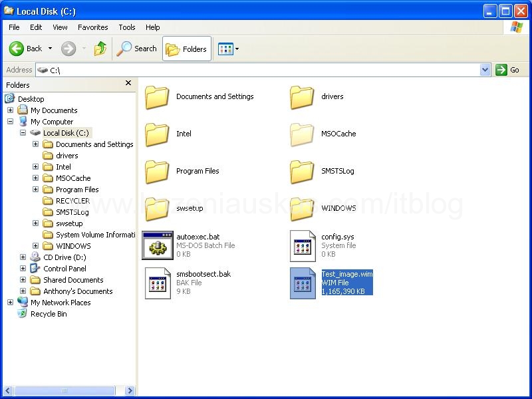Select the autoexec.bat batch file icon
Image resolution: width=532 pixels, height=399 pixels.
tap(158, 245)
